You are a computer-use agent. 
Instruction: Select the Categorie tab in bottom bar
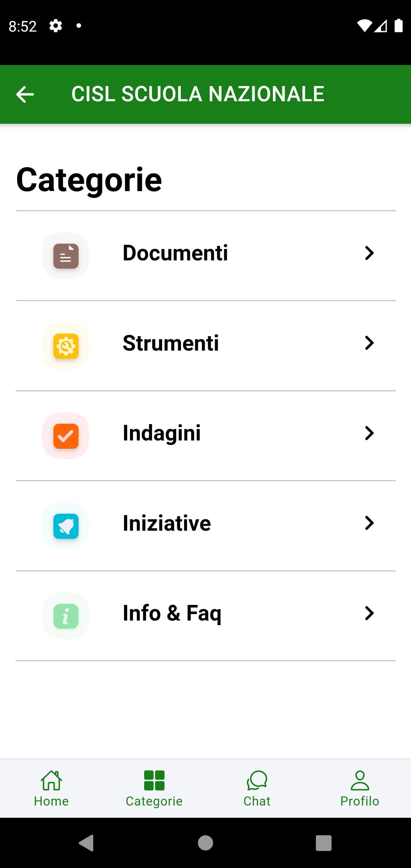click(x=154, y=788)
